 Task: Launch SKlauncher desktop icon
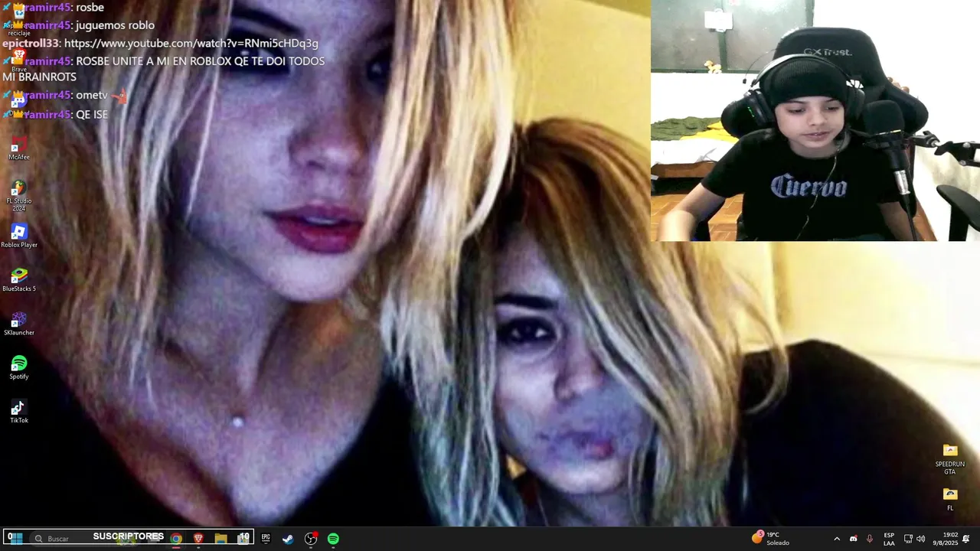(x=19, y=324)
